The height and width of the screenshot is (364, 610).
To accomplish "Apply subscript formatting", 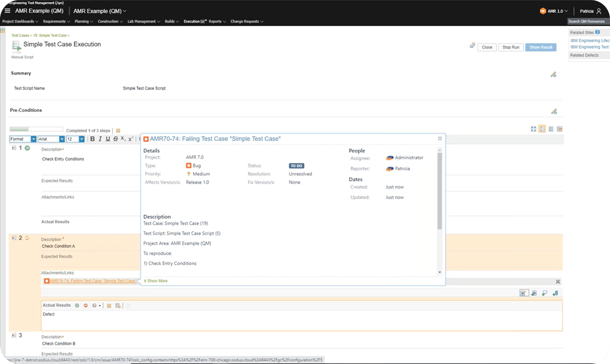I will (x=123, y=139).
